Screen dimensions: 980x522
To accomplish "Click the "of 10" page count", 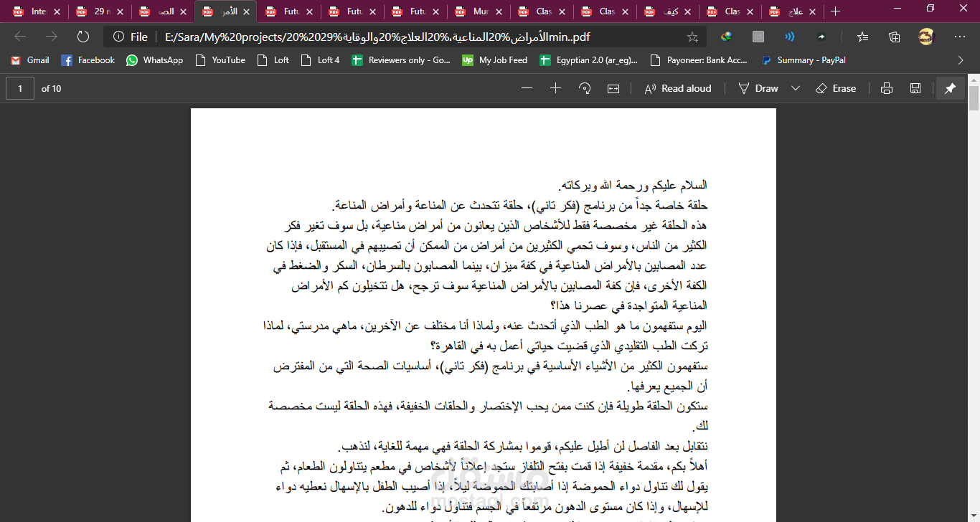I will click(x=52, y=88).
